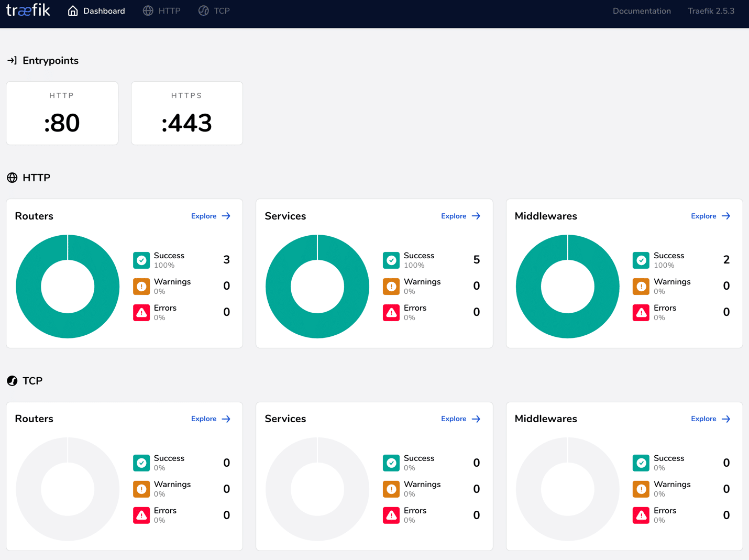Click HTTP Routers Errors icon

coord(141,312)
